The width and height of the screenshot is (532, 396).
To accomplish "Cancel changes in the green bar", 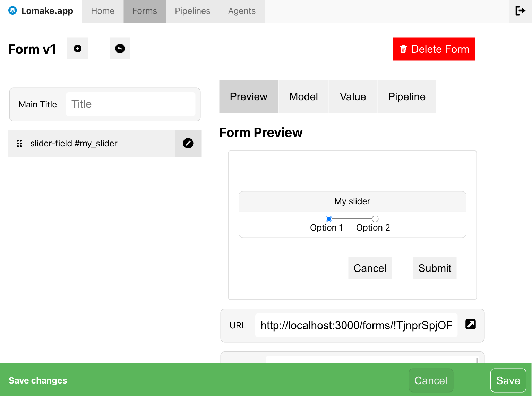I will pos(431,380).
